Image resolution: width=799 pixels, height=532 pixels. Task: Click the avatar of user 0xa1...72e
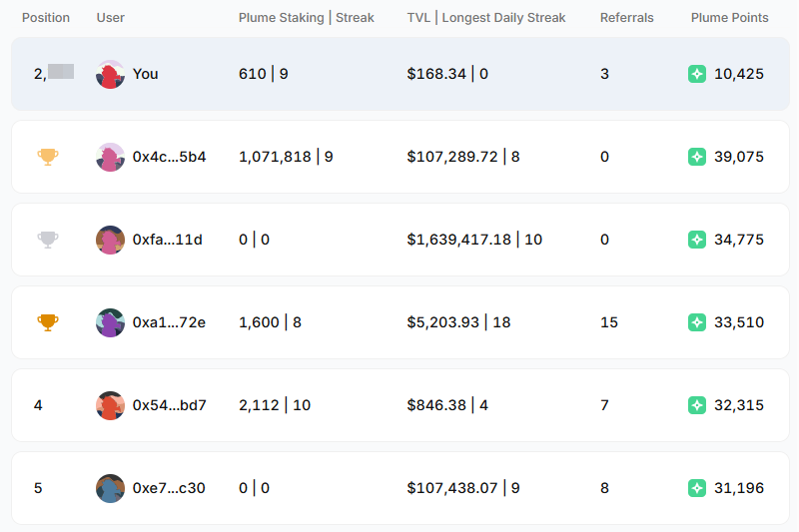[x=110, y=322]
